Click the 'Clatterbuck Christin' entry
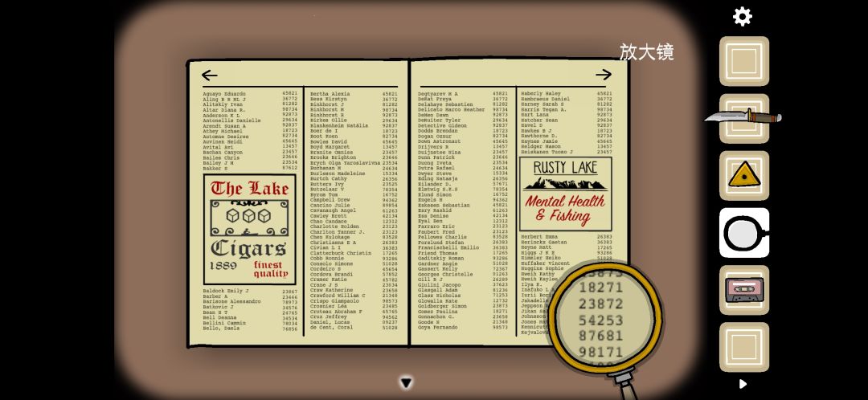The image size is (868, 400). [x=341, y=253]
